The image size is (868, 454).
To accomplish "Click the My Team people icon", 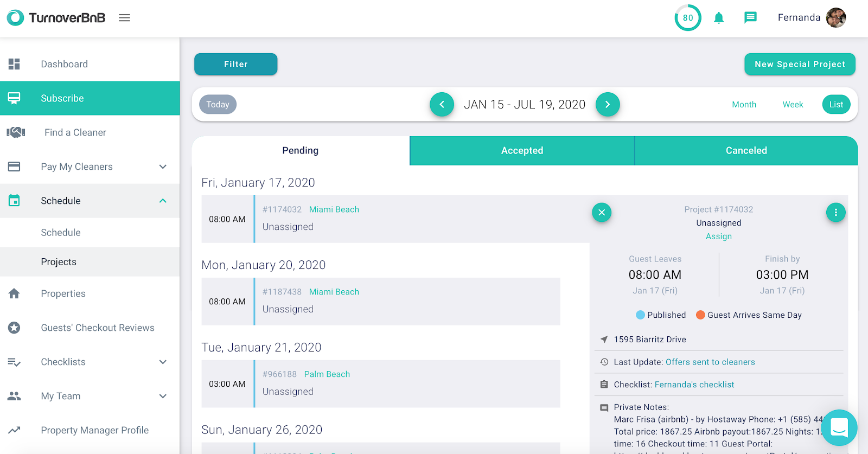I will pyautogui.click(x=14, y=396).
